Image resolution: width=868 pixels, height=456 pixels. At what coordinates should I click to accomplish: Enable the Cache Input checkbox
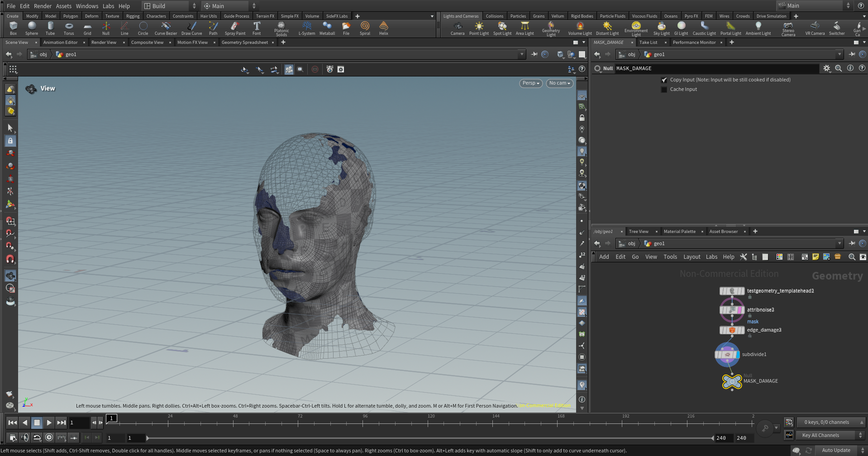(664, 90)
